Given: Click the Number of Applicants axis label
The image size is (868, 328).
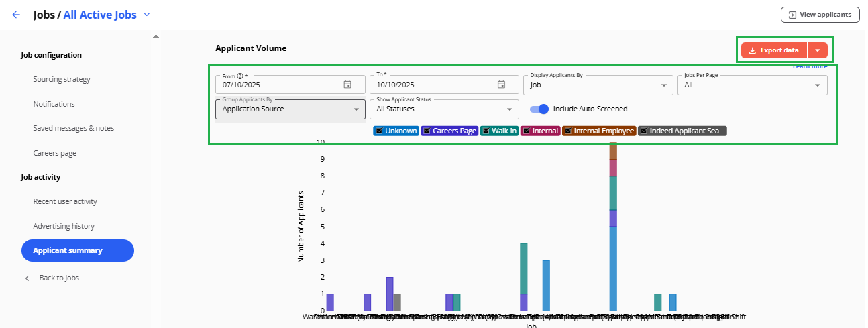Looking at the screenshot, I should tap(301, 226).
